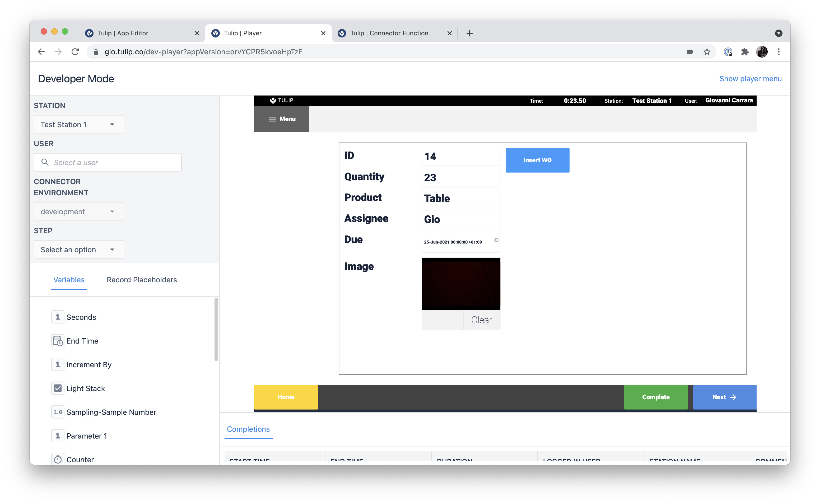The height and width of the screenshot is (504, 820).
Task: Open the Test Station 1 dropdown
Action: coord(79,124)
